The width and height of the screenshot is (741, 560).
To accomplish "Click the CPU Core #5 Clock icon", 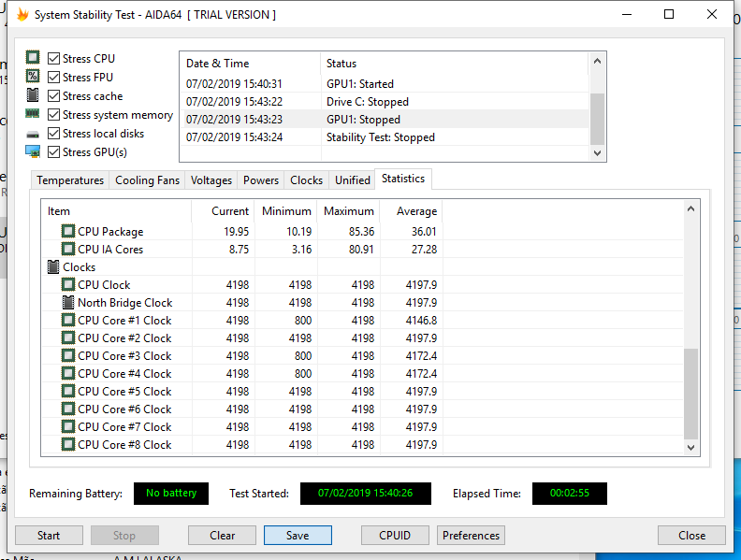I will [x=68, y=392].
